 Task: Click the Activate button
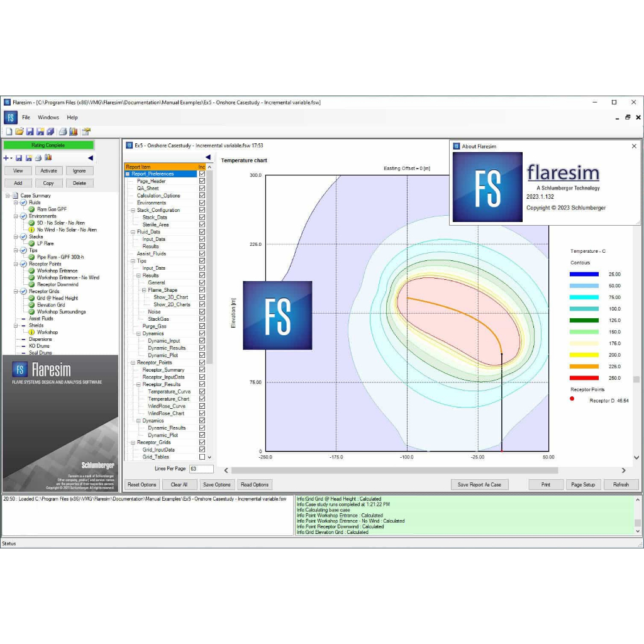[x=48, y=170]
